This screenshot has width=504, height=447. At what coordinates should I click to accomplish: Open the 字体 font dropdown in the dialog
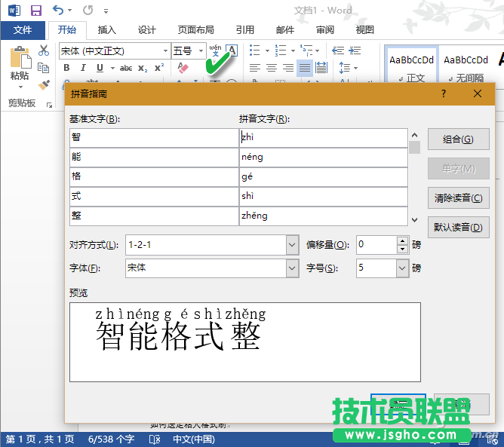pyautogui.click(x=292, y=268)
